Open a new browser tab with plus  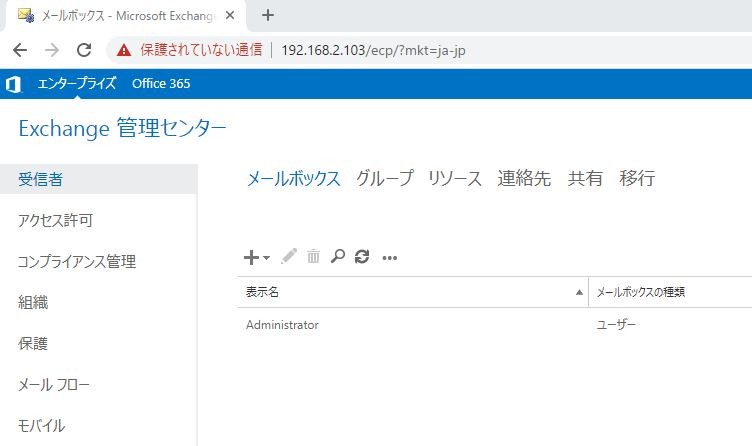[x=268, y=15]
